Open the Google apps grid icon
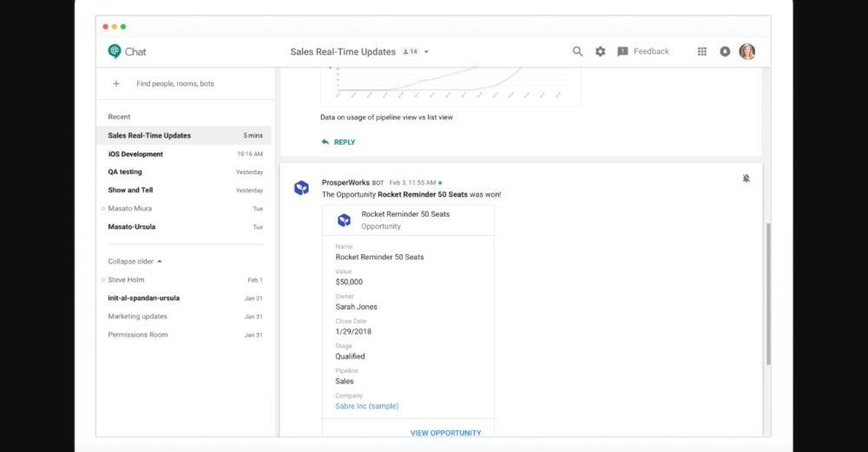The width and height of the screenshot is (868, 452). (701, 51)
